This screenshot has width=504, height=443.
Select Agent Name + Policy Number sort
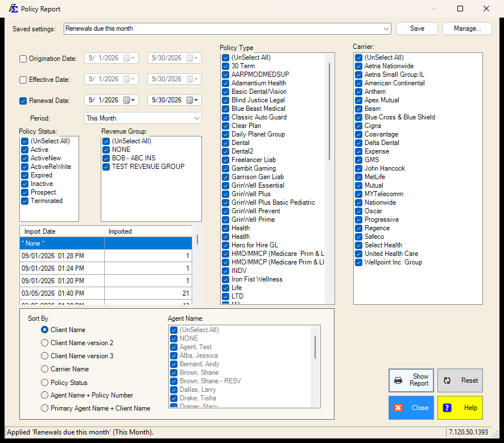coord(45,395)
